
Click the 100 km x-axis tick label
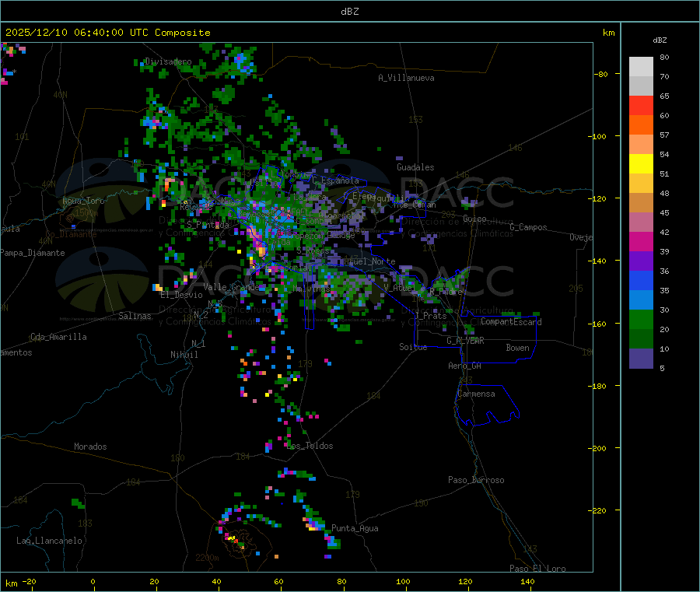pos(403,581)
